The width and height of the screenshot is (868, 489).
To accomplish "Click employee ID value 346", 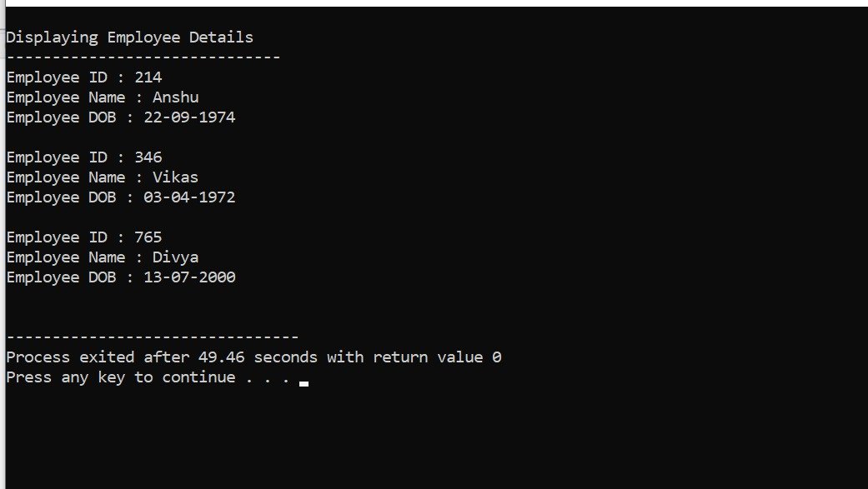I will tap(148, 157).
